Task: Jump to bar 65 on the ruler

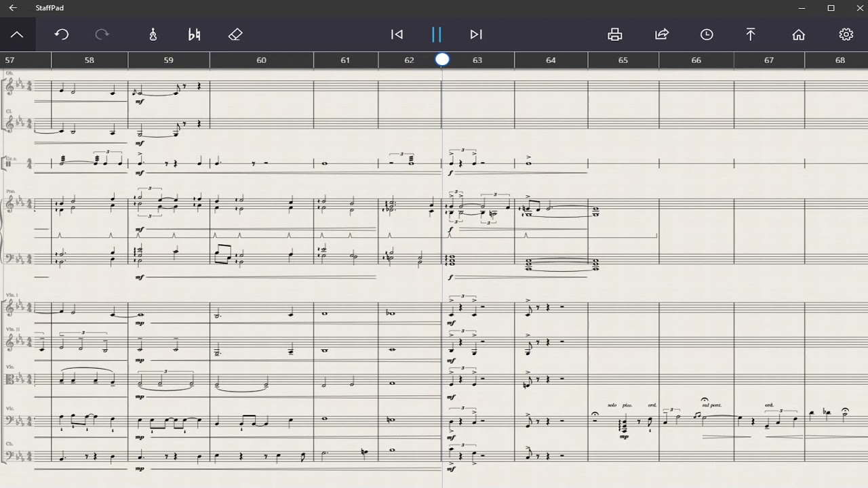Action: click(x=623, y=60)
